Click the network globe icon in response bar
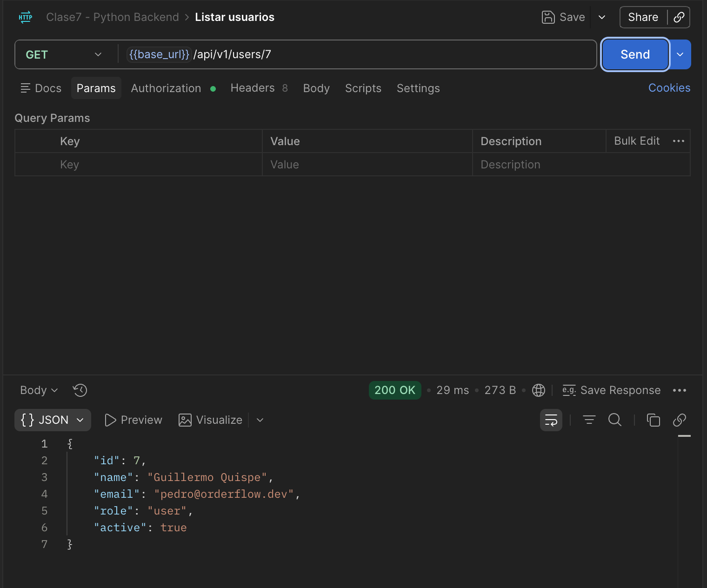Image resolution: width=707 pixels, height=588 pixels. click(539, 390)
